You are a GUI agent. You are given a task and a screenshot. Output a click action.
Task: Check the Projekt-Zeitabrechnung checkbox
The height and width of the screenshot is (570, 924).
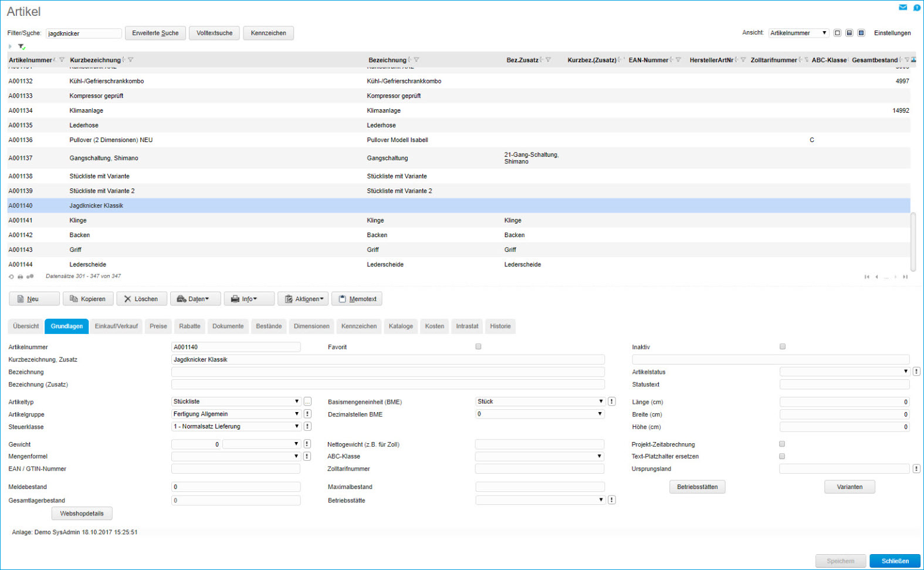point(781,444)
